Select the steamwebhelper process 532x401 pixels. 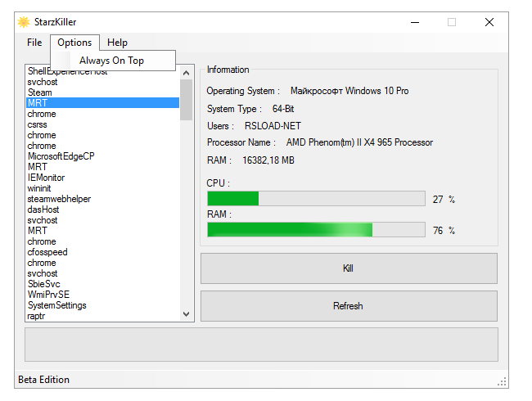coord(102,199)
